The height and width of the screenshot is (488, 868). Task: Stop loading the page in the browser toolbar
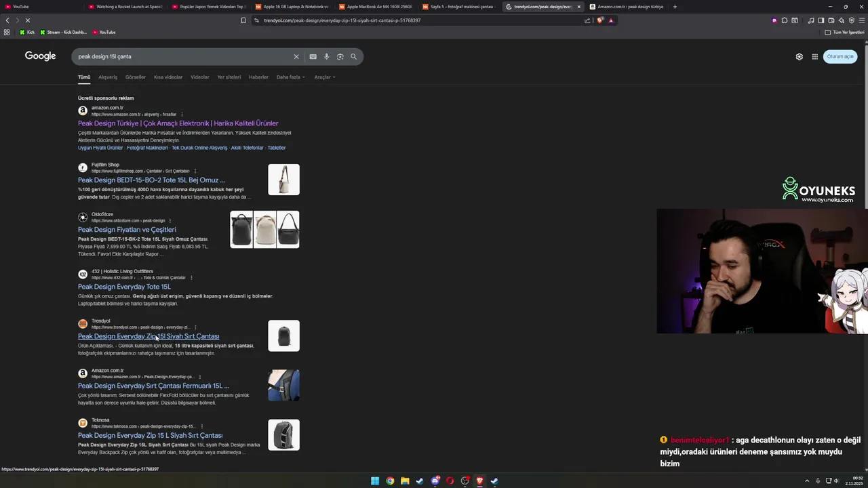[x=27, y=20]
